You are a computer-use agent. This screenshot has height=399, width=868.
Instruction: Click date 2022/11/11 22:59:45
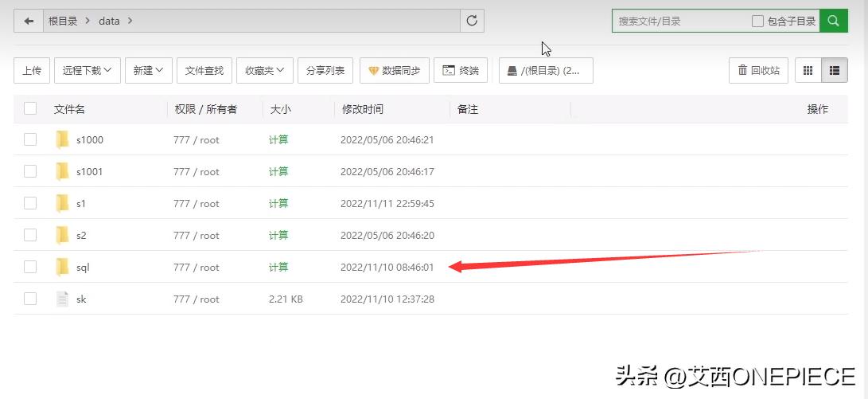point(387,203)
